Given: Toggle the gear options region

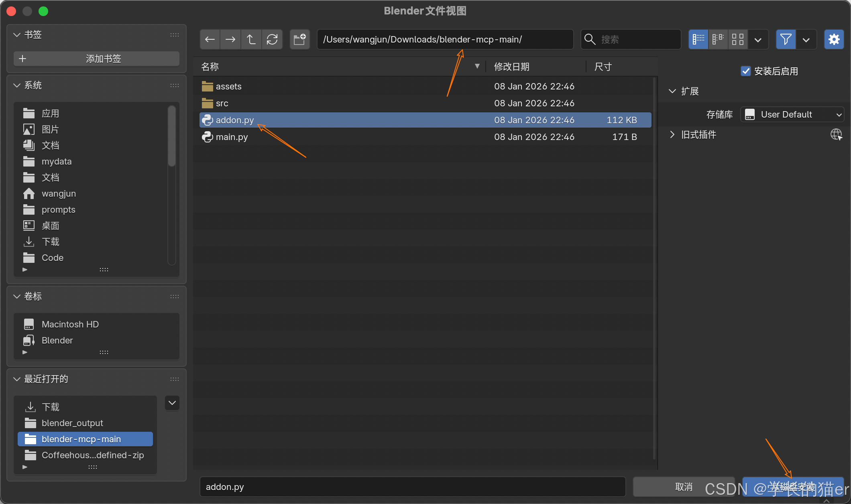Looking at the screenshot, I should click(x=834, y=39).
